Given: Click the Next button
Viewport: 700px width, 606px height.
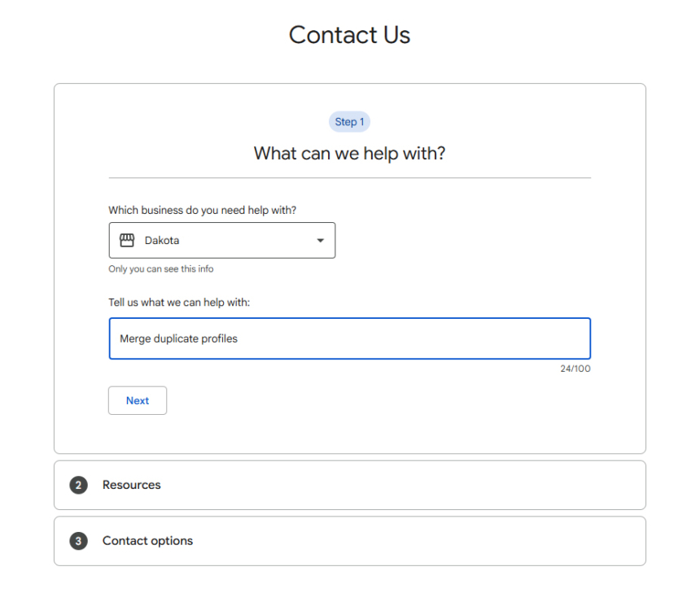Looking at the screenshot, I should (x=138, y=400).
